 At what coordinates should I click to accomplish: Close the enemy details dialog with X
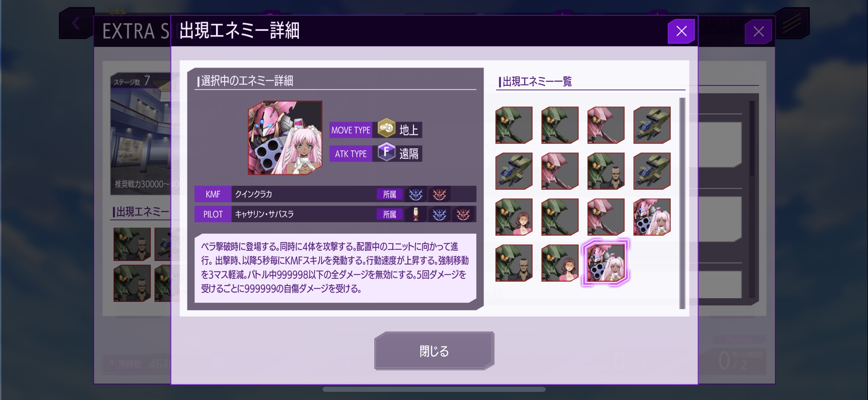[681, 31]
